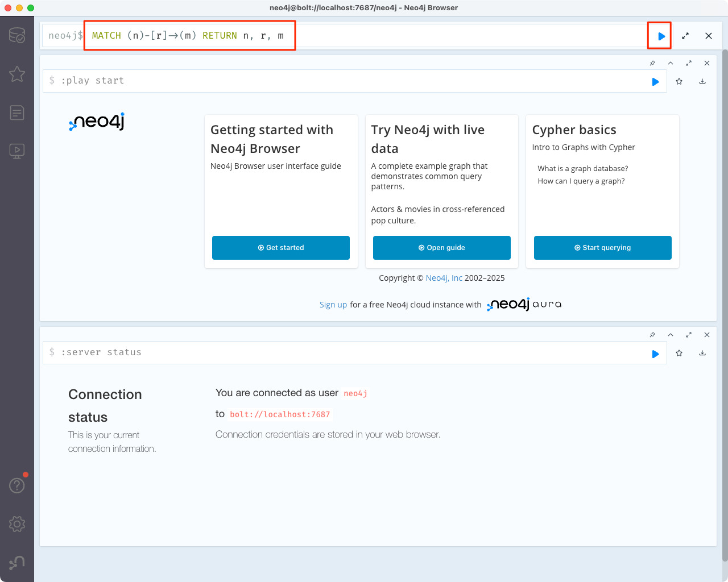Clear the main query editor
The width and height of the screenshot is (728, 582).
point(709,36)
